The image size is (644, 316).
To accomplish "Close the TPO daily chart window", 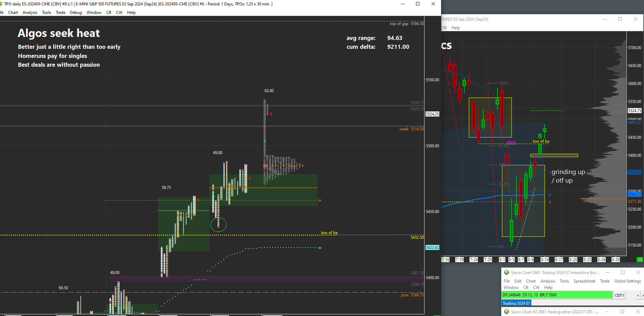I will click(x=433, y=4).
